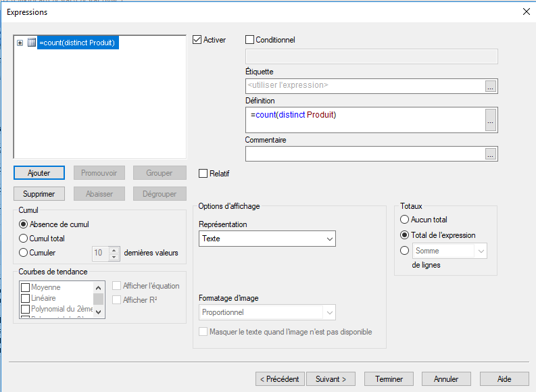Open the Somme totals dropdown

click(x=450, y=251)
